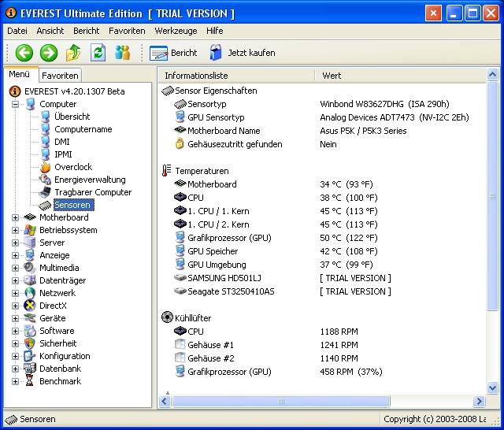Go up one level via folder arrow icon
Viewport: 504px width, 430px height.
[x=73, y=53]
